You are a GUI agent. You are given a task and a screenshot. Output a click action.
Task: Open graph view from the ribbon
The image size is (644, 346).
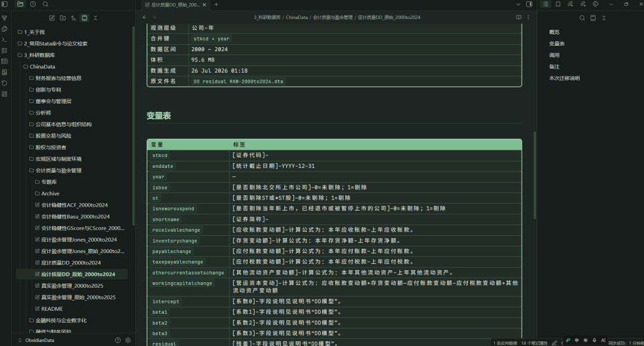point(5,18)
